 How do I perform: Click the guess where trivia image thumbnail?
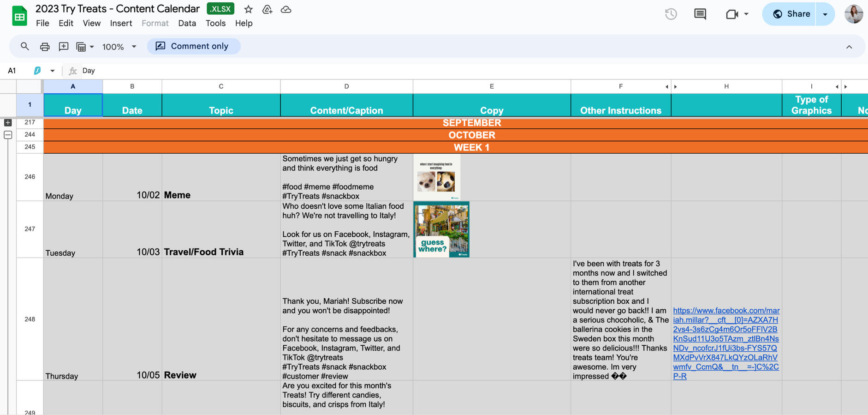click(441, 229)
